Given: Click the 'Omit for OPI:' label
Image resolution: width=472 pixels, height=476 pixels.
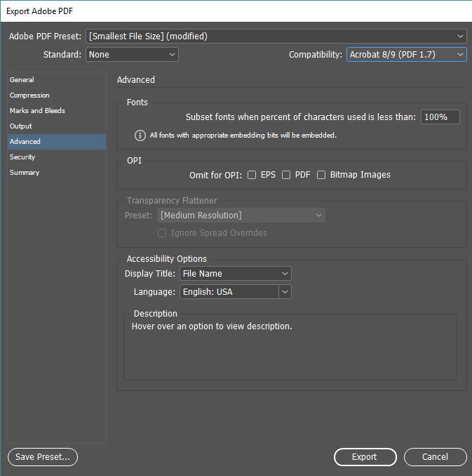Looking at the screenshot, I should click(x=215, y=175).
